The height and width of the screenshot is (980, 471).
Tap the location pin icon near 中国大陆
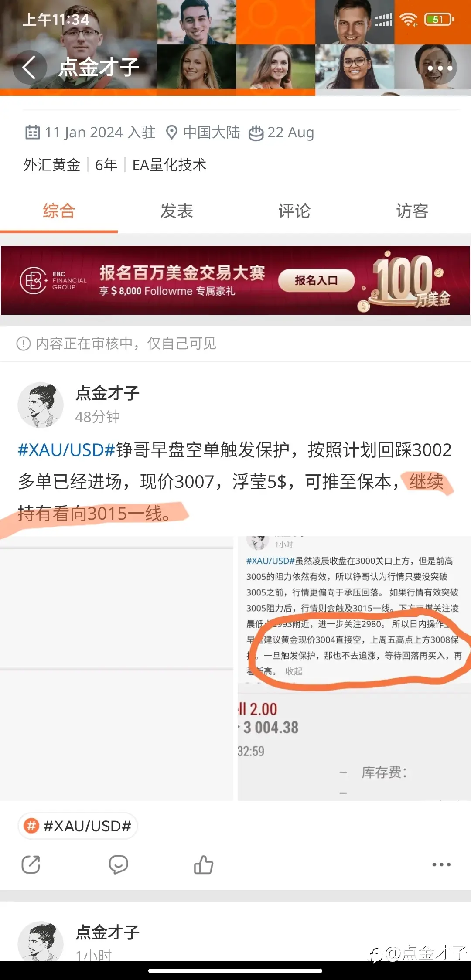click(x=172, y=133)
